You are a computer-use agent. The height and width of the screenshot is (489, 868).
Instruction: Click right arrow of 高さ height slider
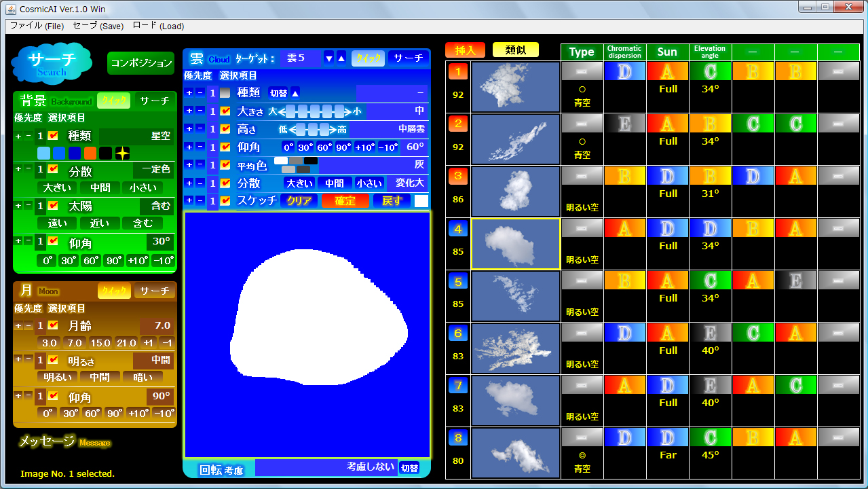click(x=332, y=129)
